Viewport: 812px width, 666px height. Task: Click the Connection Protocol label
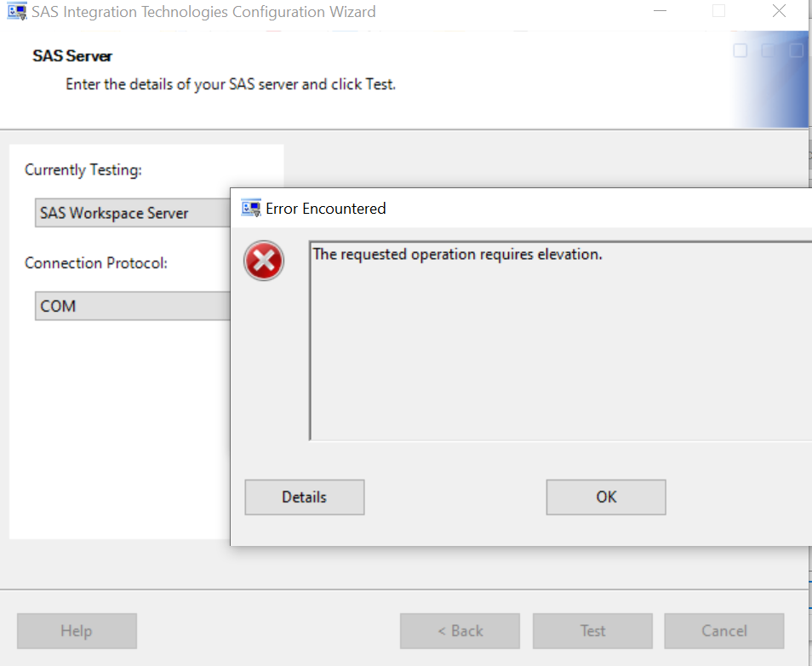pos(96,262)
